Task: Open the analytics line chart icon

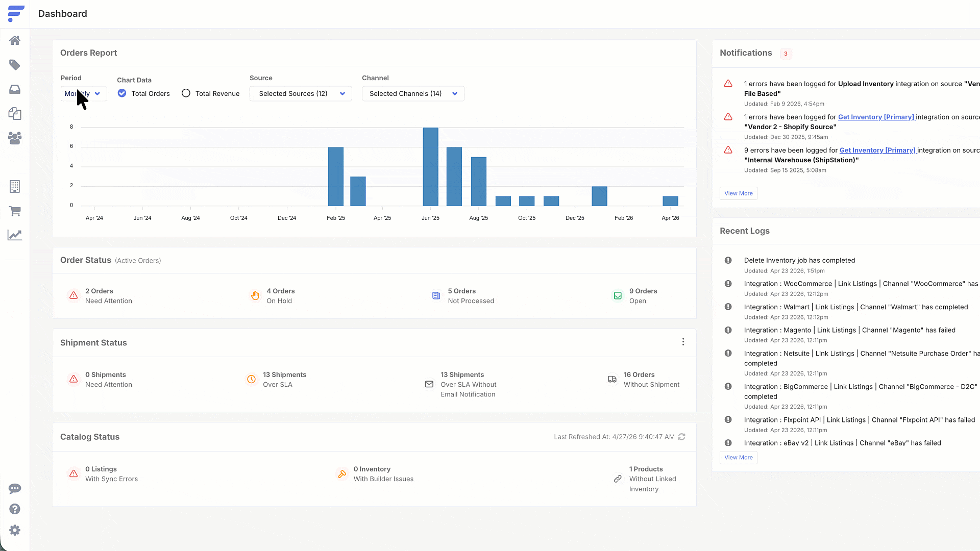Action: click(15, 235)
